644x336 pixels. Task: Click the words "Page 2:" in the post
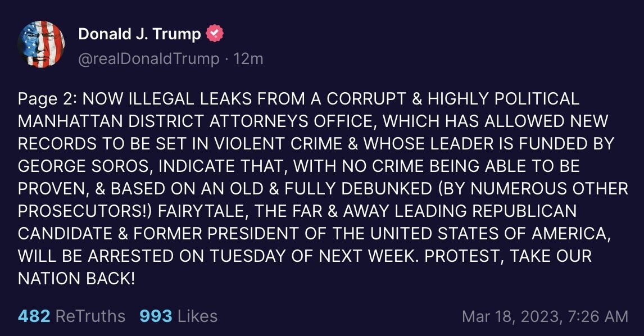click(50, 99)
